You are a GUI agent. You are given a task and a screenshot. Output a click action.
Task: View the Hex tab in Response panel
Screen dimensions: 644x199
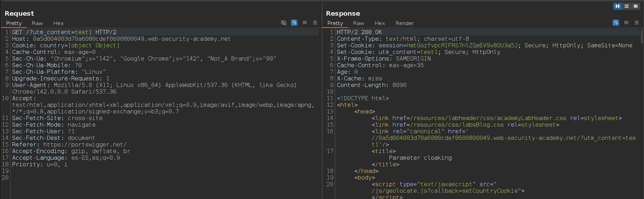click(380, 23)
